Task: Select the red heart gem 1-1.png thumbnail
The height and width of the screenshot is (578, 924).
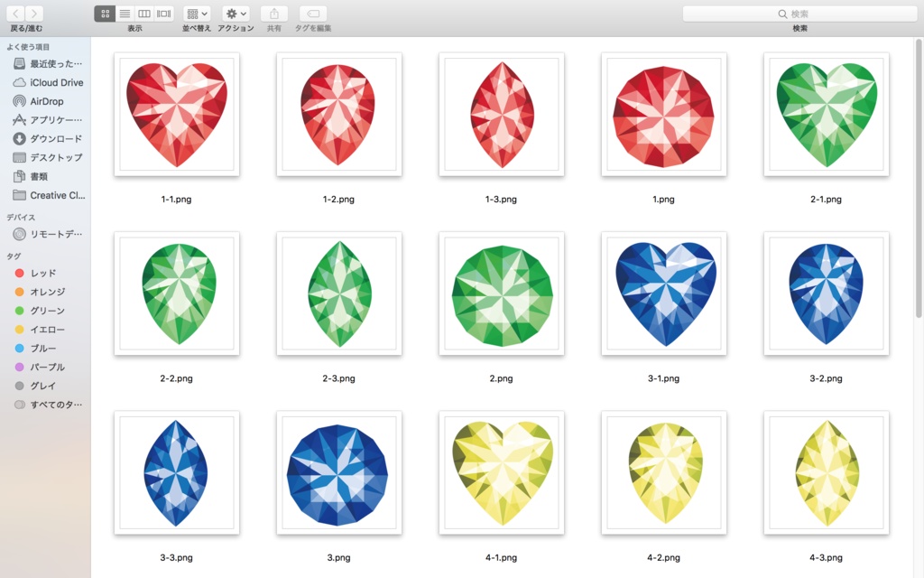Action: click(x=177, y=115)
